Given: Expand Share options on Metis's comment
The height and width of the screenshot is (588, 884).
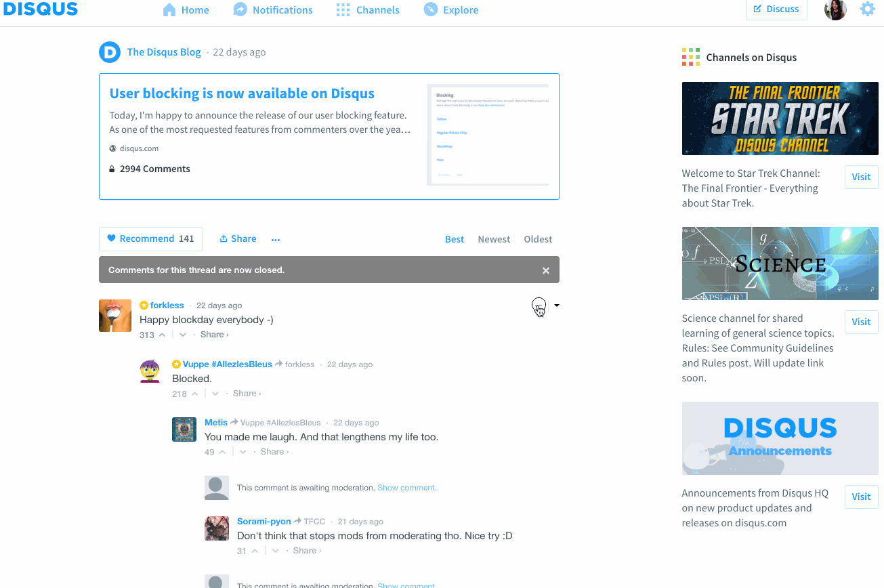Looking at the screenshot, I should (273, 451).
